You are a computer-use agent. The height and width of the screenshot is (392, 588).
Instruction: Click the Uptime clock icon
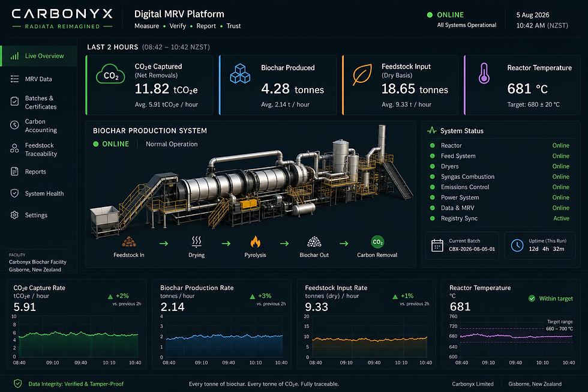[x=517, y=246]
